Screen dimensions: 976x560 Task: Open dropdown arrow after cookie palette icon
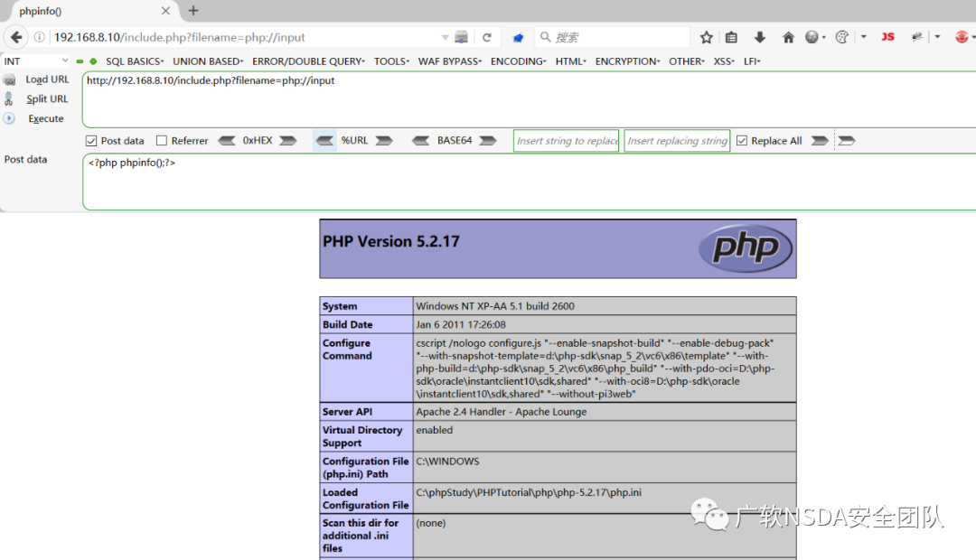pyautogui.click(x=863, y=37)
